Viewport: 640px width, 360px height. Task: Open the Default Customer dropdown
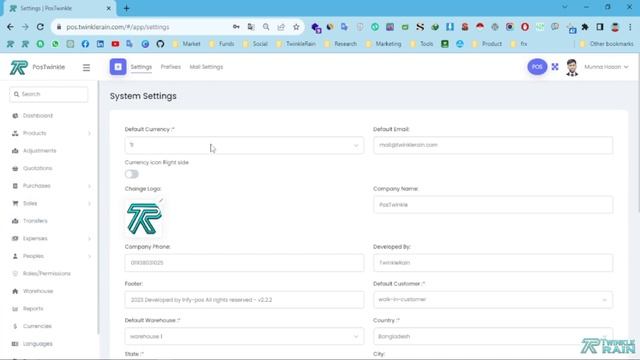[493, 300]
